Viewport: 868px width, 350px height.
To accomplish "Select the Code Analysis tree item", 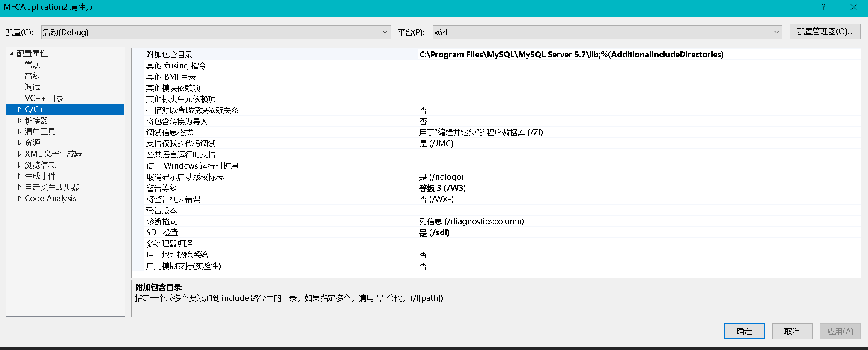I will point(51,199).
